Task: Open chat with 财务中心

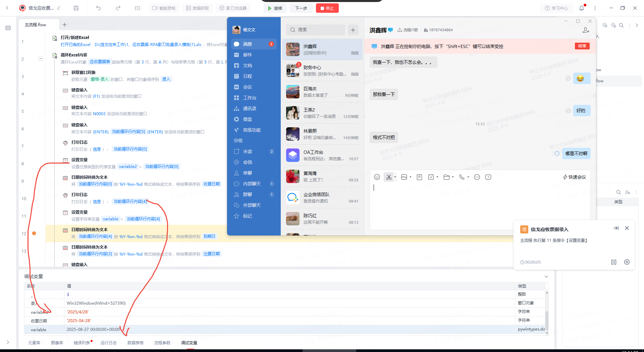Action: pyautogui.click(x=322, y=71)
